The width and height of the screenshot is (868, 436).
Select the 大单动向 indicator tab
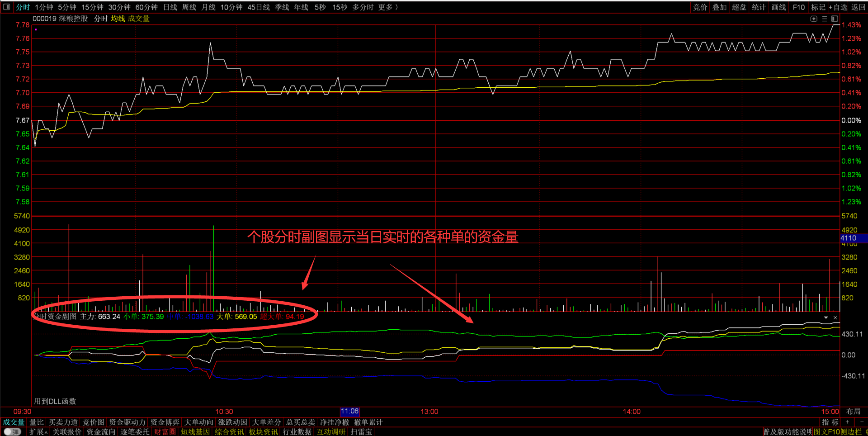pyautogui.click(x=199, y=422)
